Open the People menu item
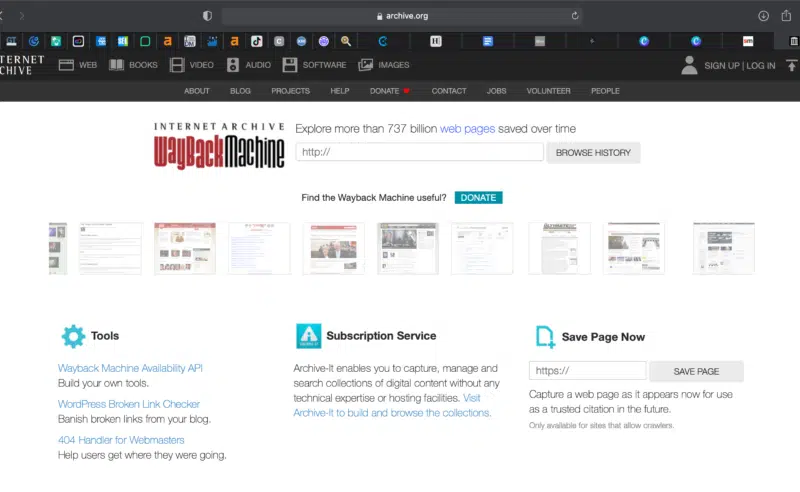This screenshot has width=800, height=492. click(605, 91)
